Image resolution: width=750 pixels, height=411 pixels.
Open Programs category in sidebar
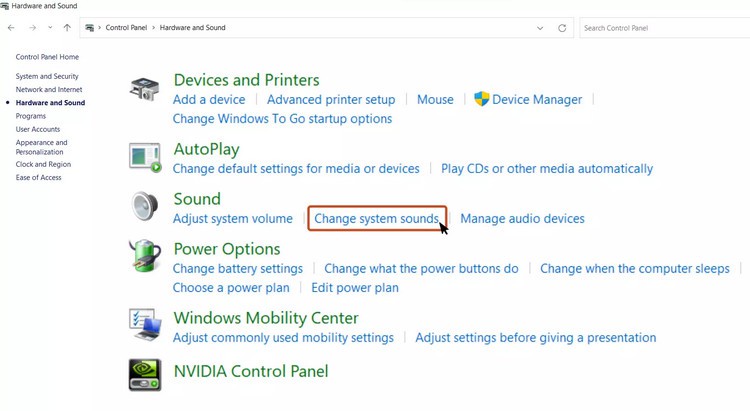31,116
